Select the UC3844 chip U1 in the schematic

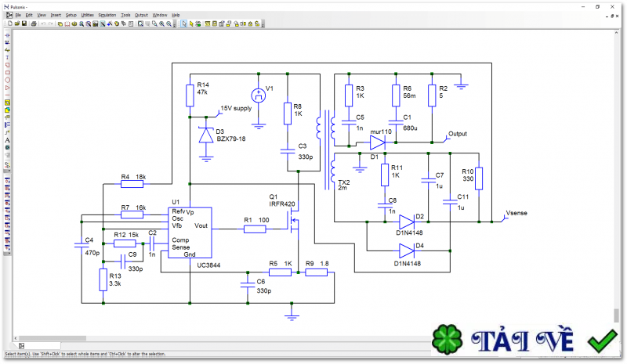[190, 232]
